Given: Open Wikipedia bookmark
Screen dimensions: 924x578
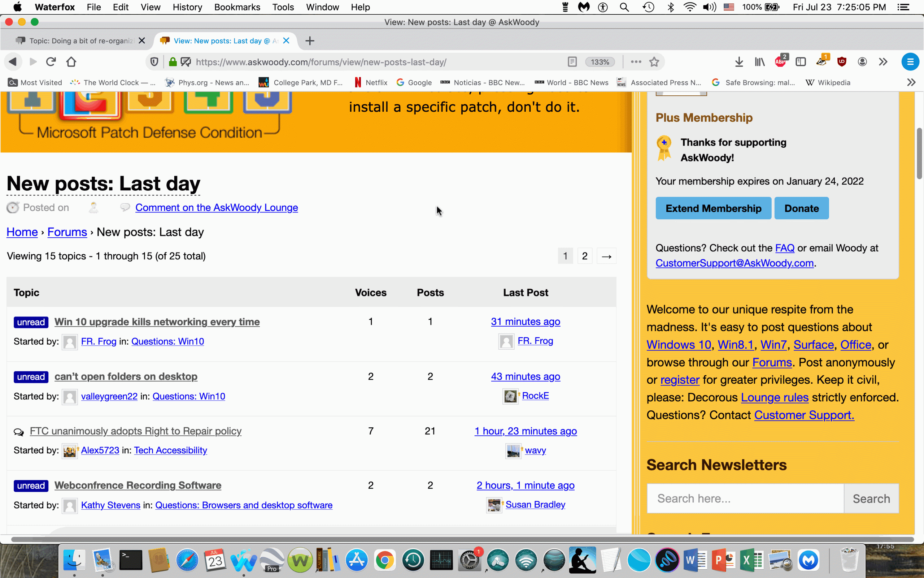Looking at the screenshot, I should 828,83.
